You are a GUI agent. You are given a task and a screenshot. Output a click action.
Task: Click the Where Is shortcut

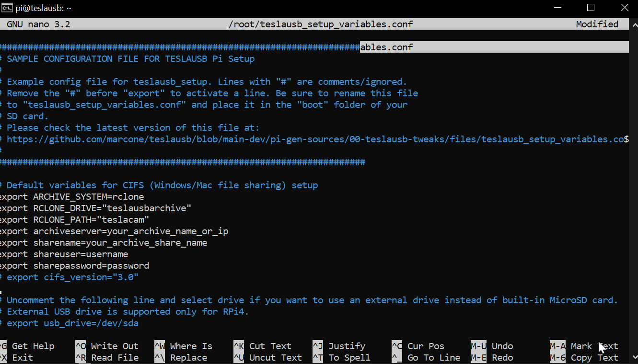184,346
